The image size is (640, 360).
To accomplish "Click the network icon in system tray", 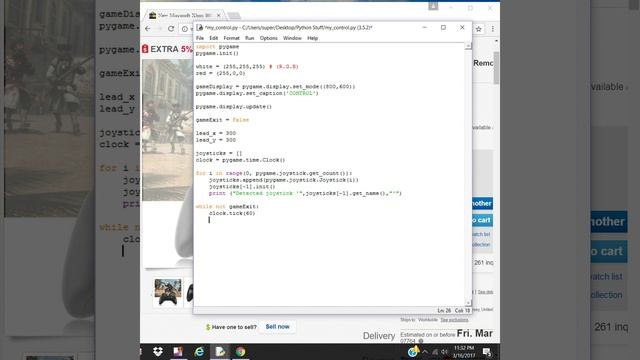I will tap(435, 352).
